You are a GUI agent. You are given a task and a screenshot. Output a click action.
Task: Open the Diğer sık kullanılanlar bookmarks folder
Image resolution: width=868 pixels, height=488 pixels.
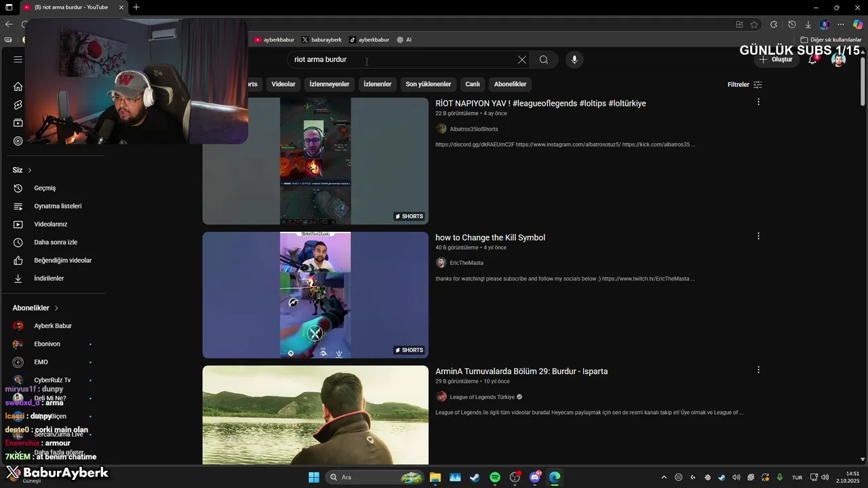click(x=831, y=40)
